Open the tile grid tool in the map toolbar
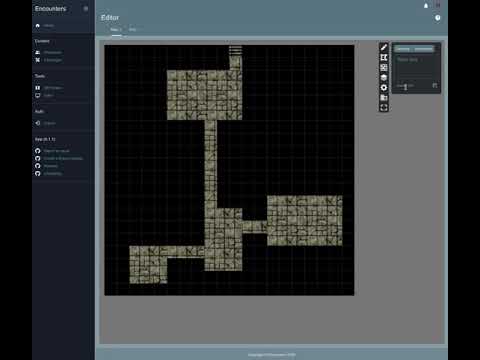480x360 pixels. (384, 67)
